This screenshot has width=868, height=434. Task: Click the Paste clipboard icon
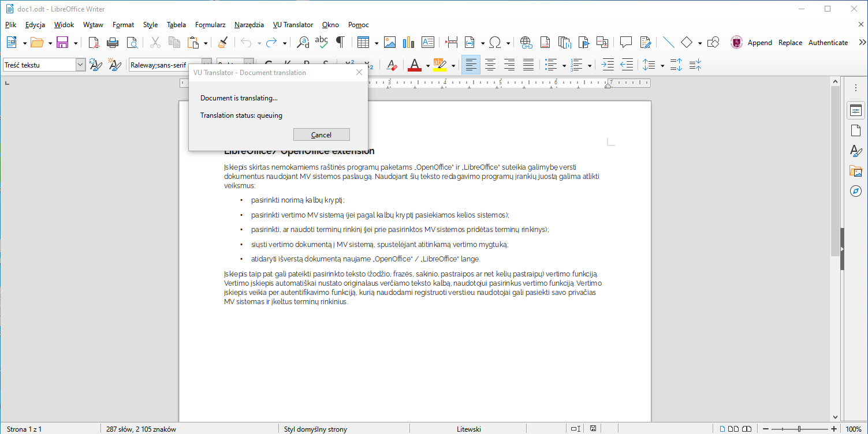(x=193, y=42)
